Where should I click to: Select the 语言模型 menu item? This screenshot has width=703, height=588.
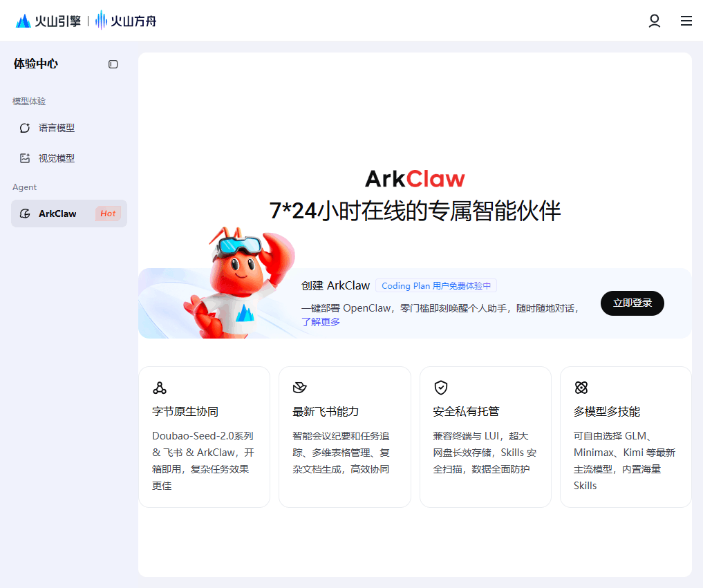(x=57, y=128)
